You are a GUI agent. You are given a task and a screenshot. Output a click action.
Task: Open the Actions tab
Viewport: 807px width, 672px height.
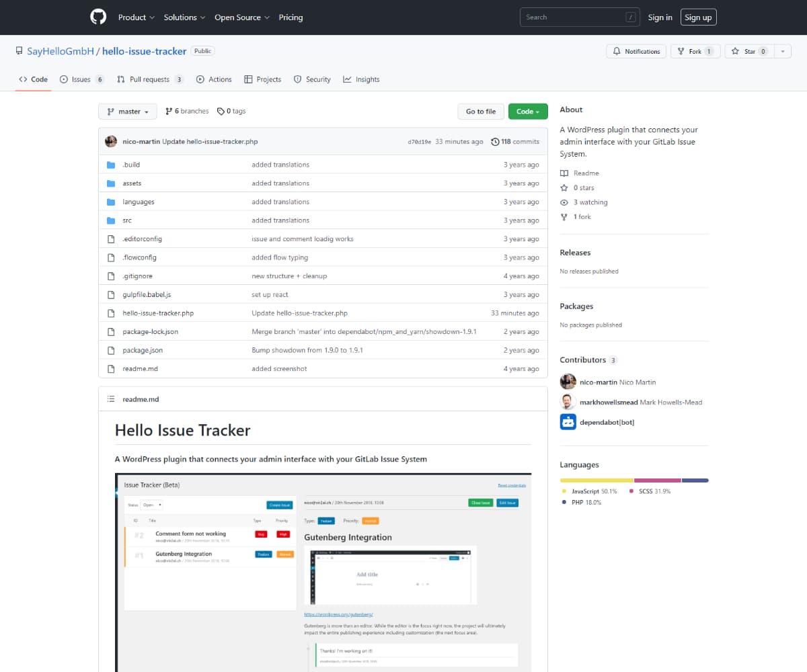(x=214, y=79)
